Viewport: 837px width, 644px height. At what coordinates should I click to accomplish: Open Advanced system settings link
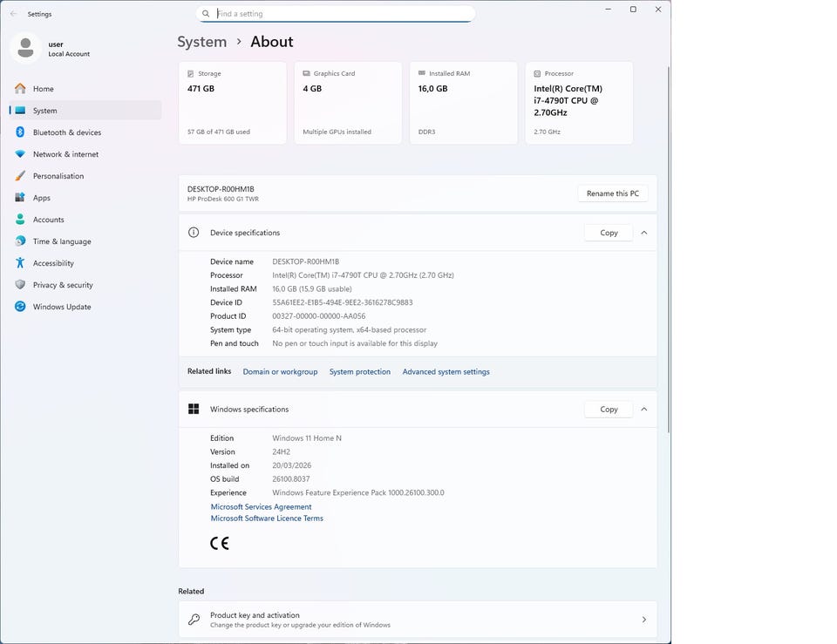(446, 372)
